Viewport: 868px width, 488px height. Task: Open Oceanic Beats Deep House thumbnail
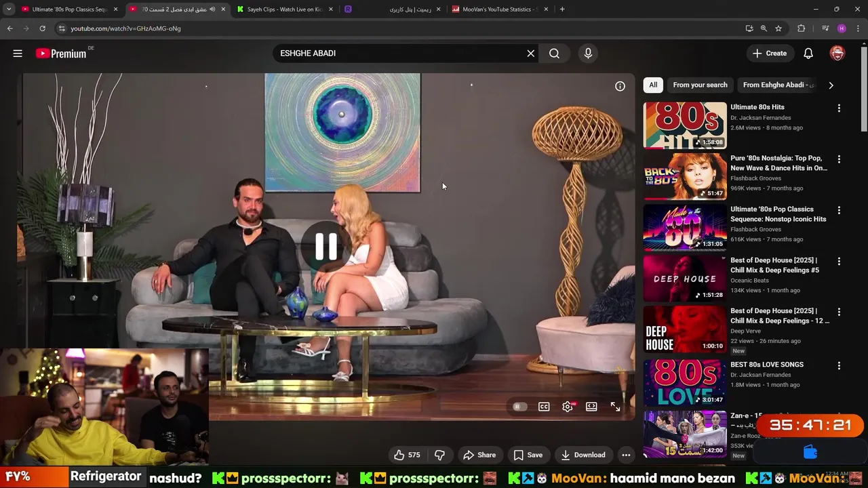pos(685,278)
